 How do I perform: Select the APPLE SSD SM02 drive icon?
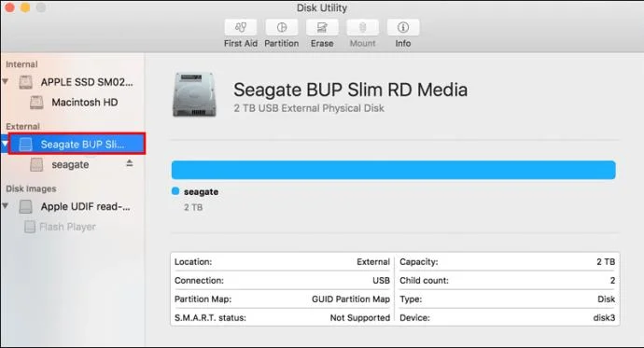[25, 82]
